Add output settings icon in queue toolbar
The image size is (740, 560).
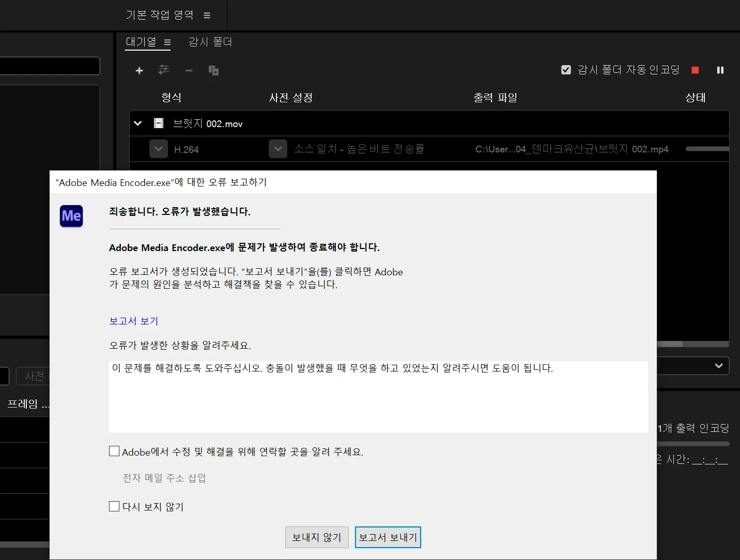164,70
